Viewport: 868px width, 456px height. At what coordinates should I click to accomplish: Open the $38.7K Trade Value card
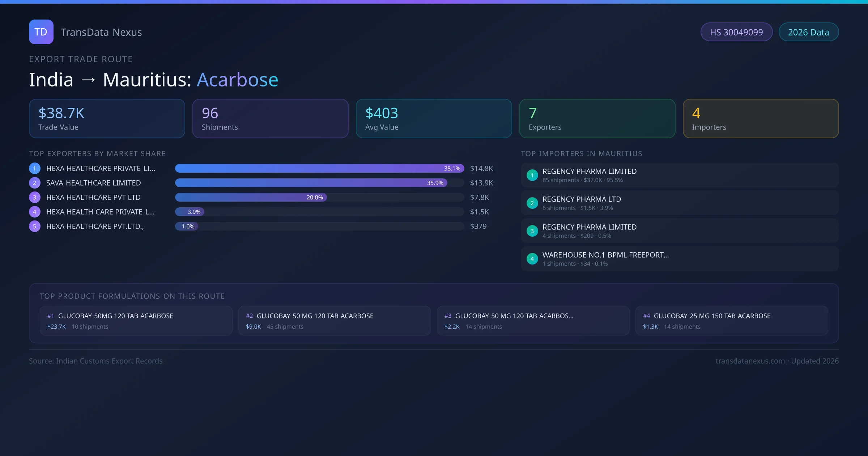coord(107,119)
